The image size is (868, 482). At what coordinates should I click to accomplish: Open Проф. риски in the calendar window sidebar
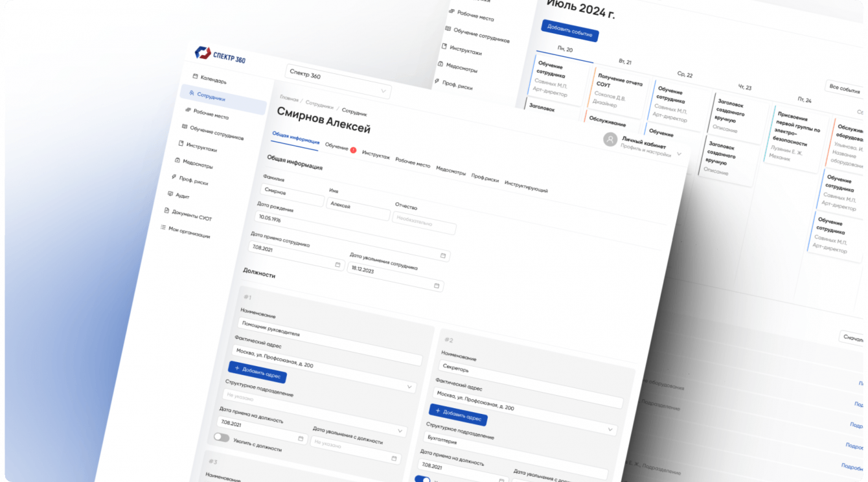pyautogui.click(x=453, y=85)
